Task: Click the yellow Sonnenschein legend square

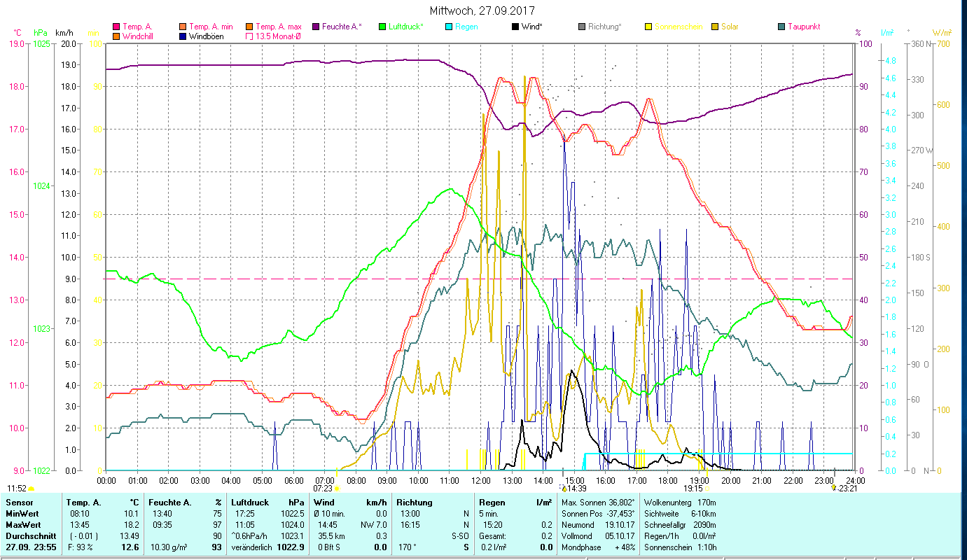Action: click(648, 27)
